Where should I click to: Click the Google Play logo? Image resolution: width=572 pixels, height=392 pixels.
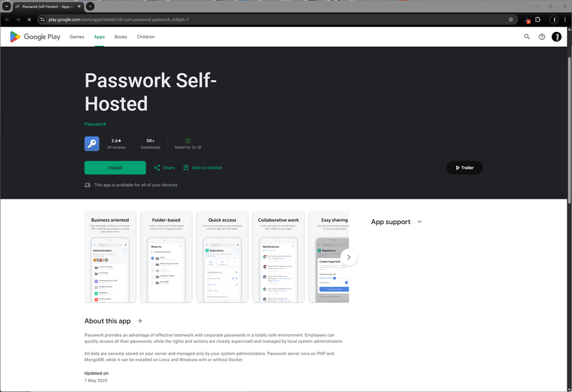coord(35,37)
